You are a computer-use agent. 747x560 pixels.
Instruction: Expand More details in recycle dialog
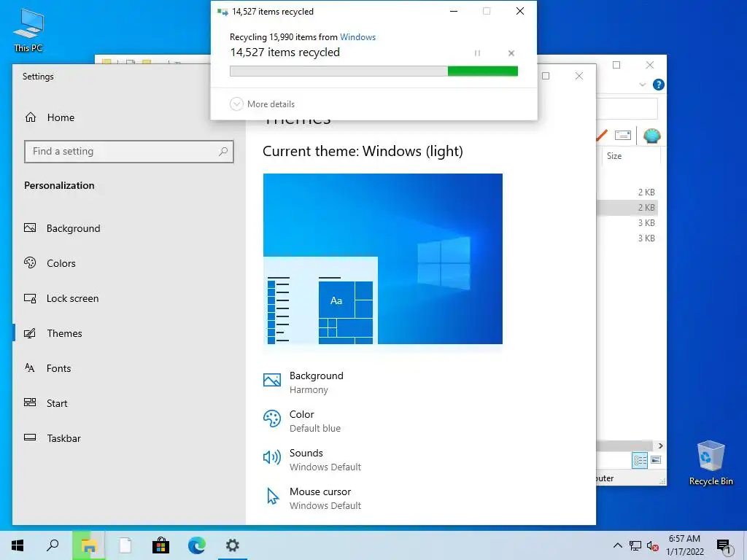(263, 104)
